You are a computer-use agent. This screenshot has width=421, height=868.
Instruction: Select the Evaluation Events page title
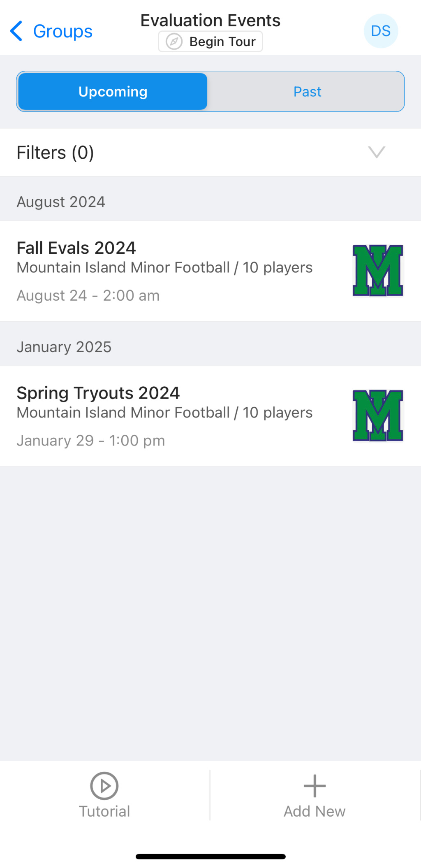pos(210,20)
